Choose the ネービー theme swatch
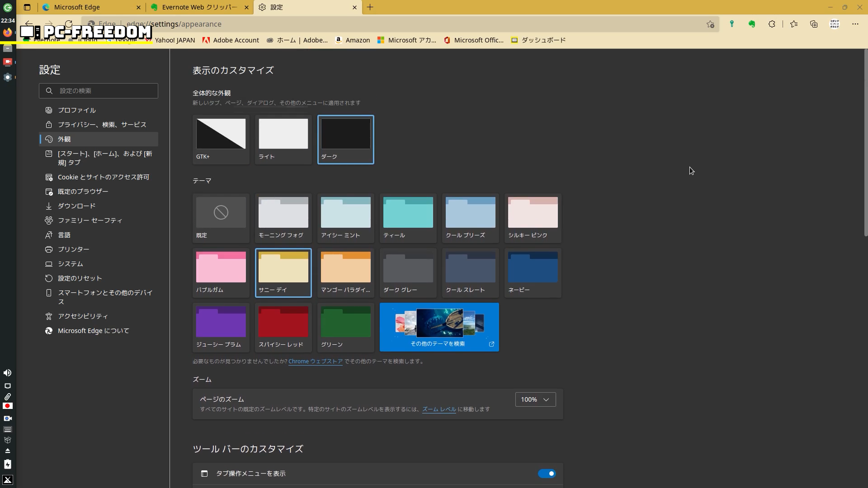This screenshot has width=868, height=488. 533,272
